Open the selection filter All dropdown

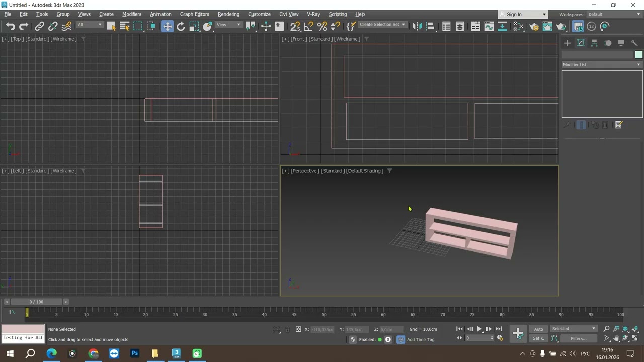click(x=90, y=25)
